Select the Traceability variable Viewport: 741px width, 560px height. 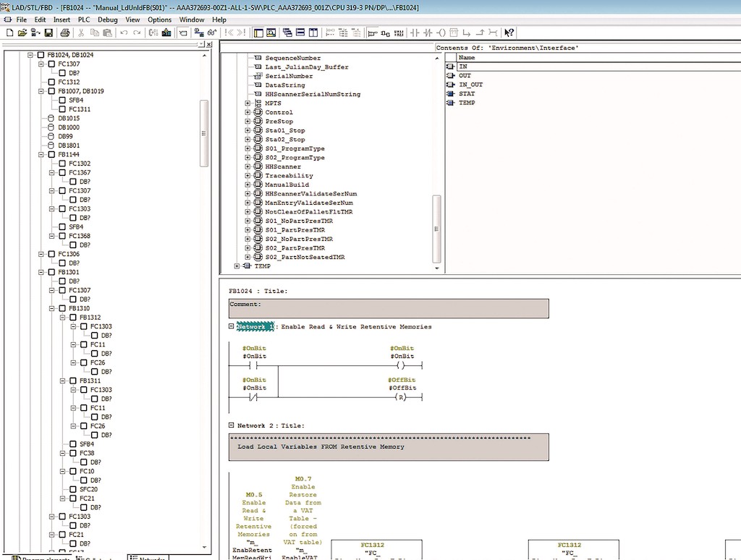289,176
